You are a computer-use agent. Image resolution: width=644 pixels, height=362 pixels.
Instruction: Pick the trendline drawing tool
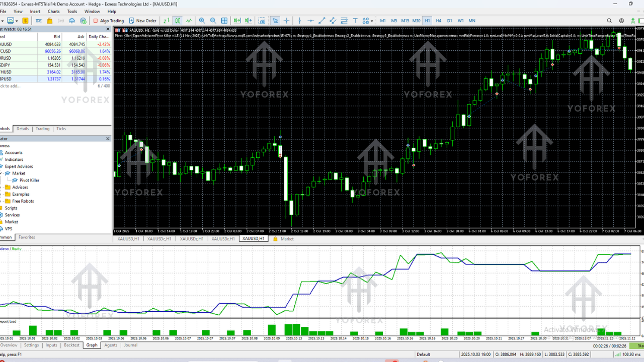(x=321, y=21)
